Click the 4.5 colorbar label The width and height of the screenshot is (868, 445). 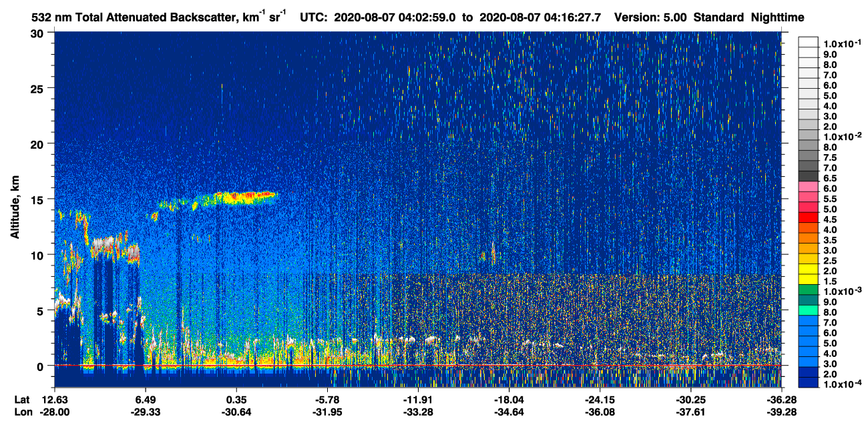(831, 219)
